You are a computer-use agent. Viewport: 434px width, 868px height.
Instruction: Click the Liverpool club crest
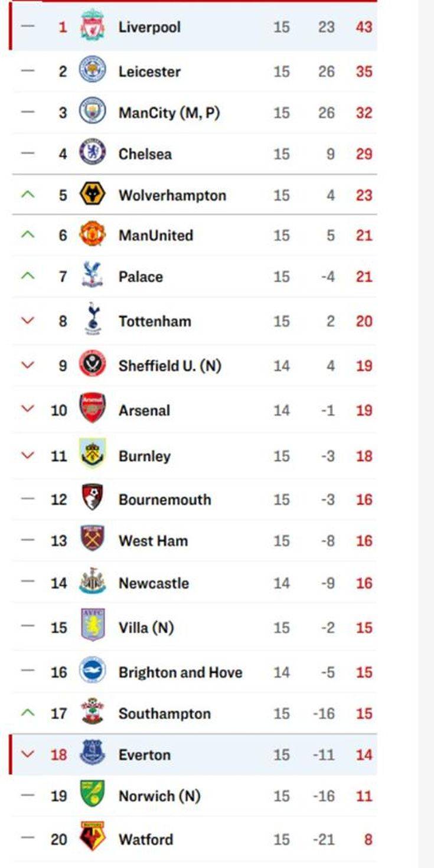(x=93, y=26)
